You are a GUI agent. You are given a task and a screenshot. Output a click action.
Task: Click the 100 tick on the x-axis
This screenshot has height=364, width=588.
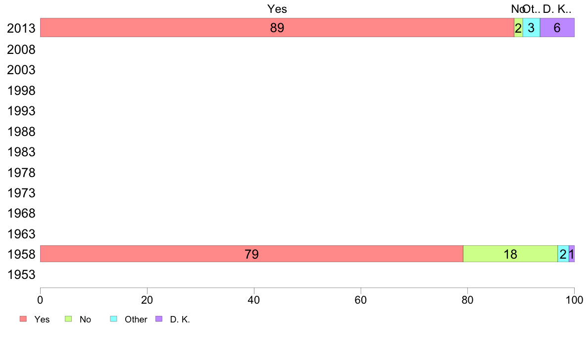[x=574, y=300]
